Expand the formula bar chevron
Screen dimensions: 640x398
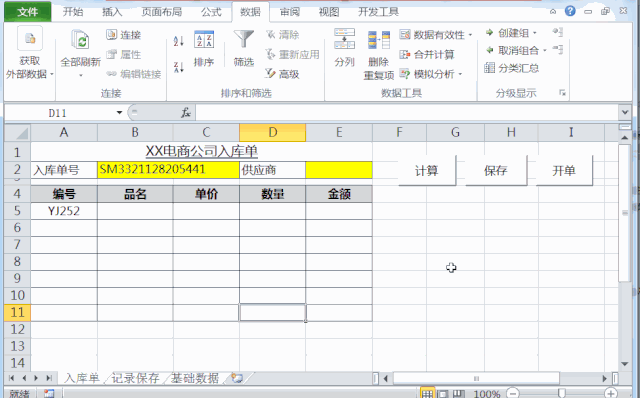[625, 112]
